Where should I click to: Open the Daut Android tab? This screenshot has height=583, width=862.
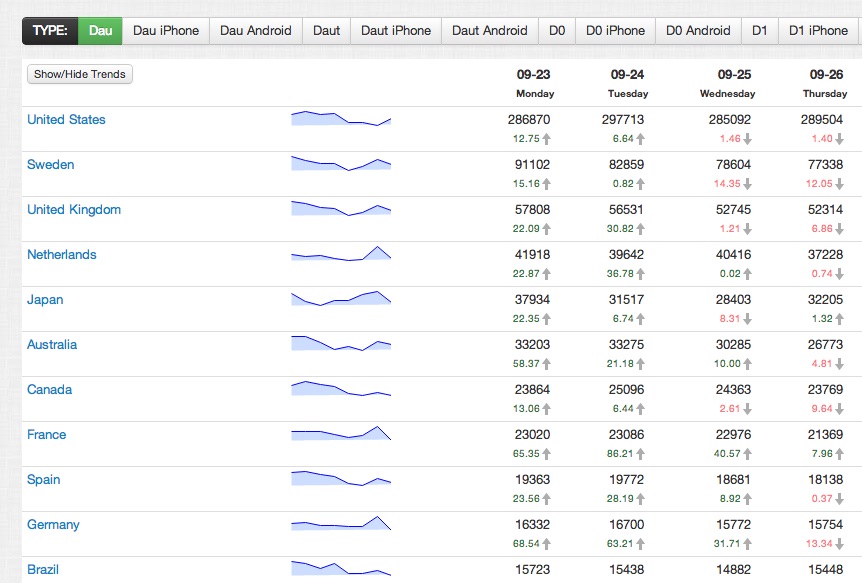(x=490, y=31)
